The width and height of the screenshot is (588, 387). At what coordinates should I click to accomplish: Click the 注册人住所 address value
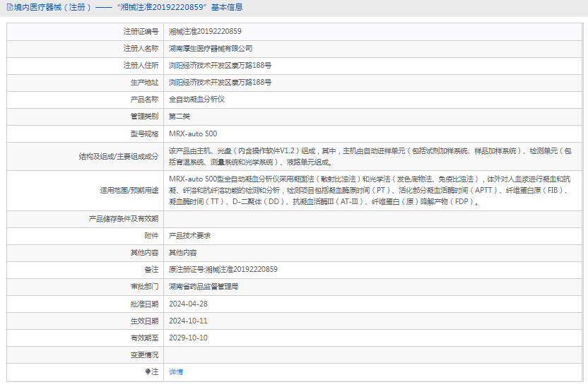pos(220,66)
